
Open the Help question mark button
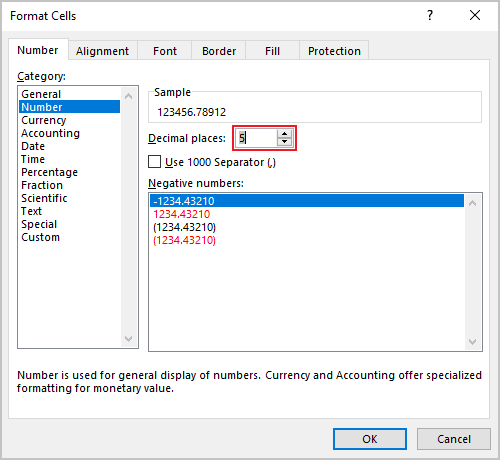(430, 15)
